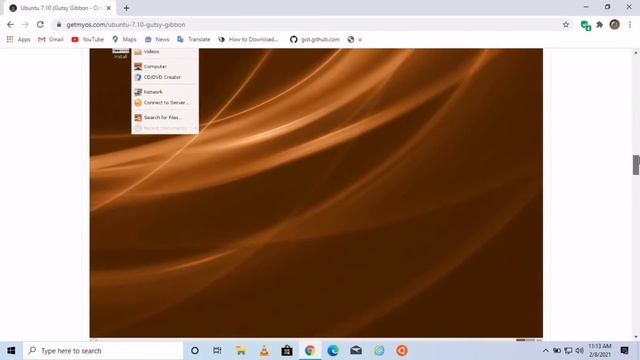Open the News bookmark

(x=157, y=39)
